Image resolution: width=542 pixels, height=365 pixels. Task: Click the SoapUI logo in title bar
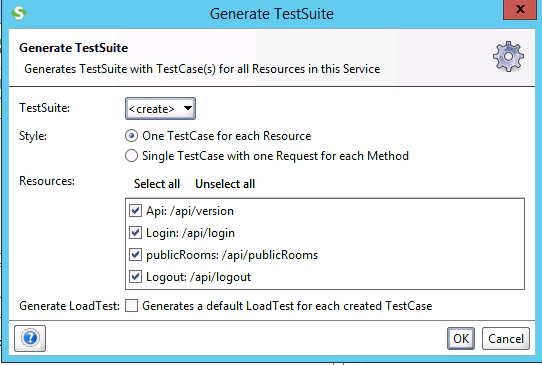click(19, 13)
